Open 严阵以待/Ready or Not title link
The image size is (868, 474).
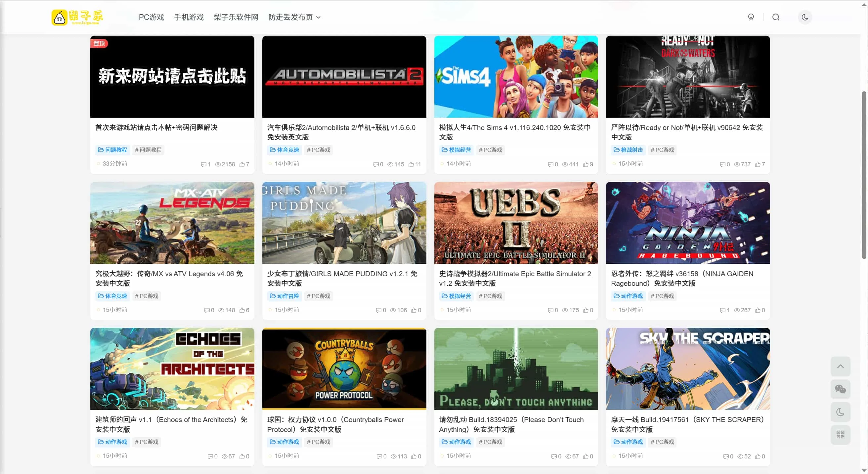pos(687,132)
